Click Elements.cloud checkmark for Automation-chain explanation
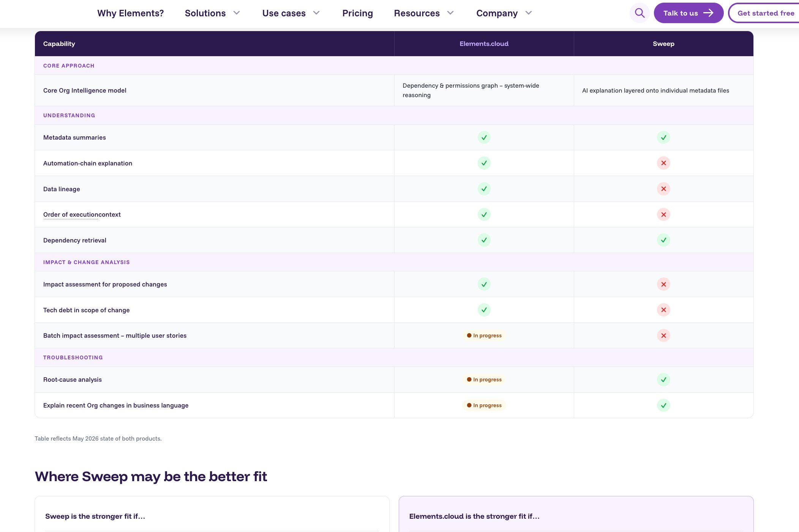The width and height of the screenshot is (799, 532). pos(484,163)
